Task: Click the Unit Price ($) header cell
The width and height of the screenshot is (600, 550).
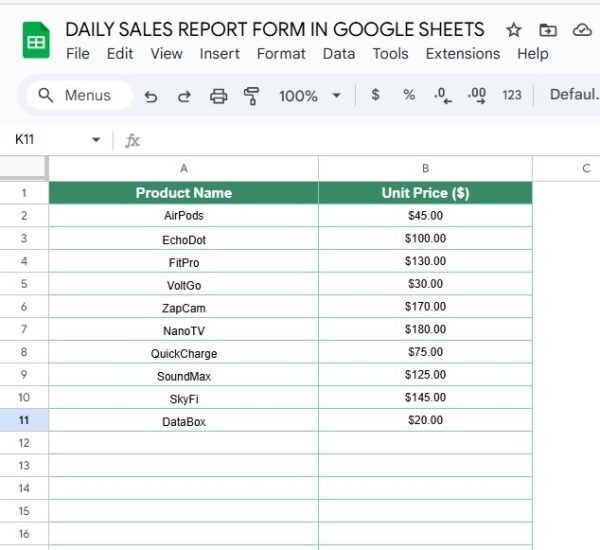Action: [425, 193]
